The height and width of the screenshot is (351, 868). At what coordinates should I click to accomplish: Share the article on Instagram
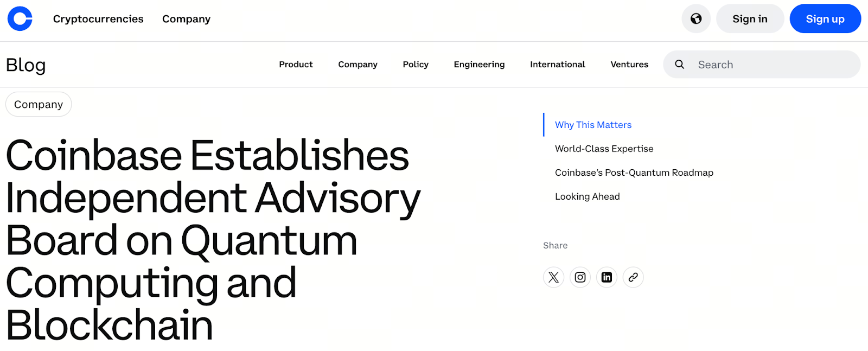(x=580, y=277)
